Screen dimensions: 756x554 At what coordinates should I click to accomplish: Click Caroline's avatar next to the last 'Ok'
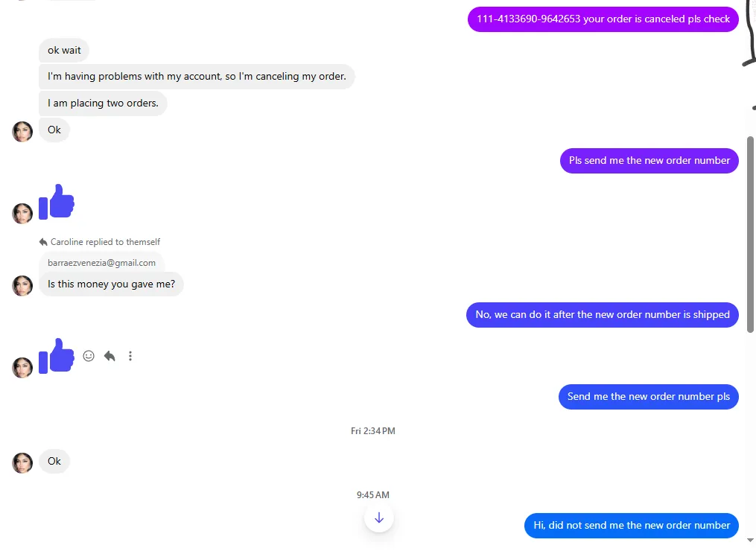(22, 463)
